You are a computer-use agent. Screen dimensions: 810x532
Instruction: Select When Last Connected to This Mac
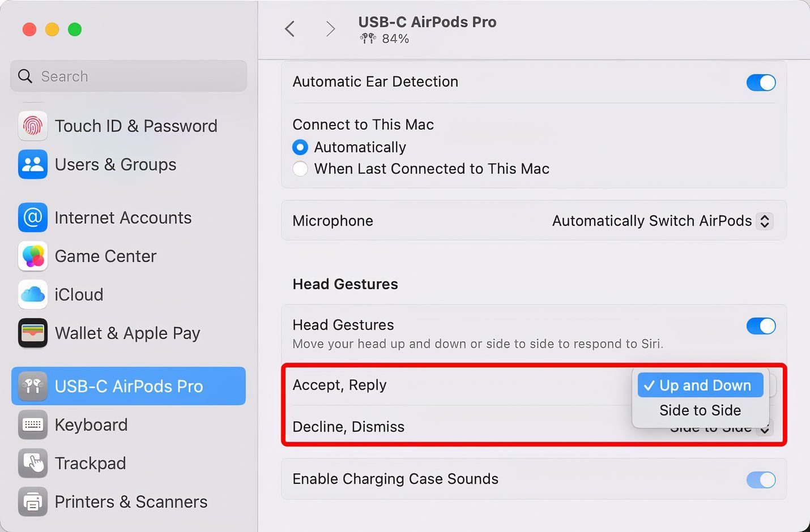[x=300, y=169]
